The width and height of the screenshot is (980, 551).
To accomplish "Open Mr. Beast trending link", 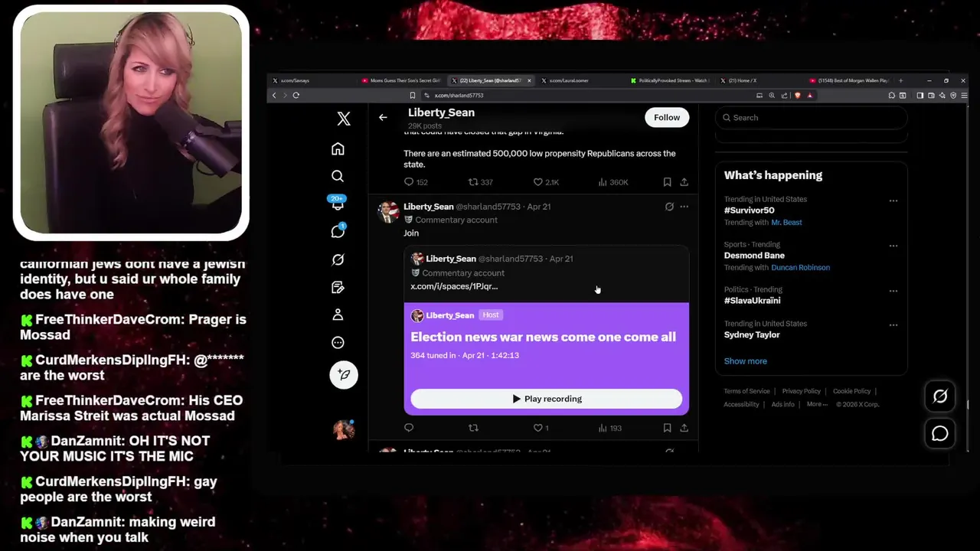I will tap(786, 223).
